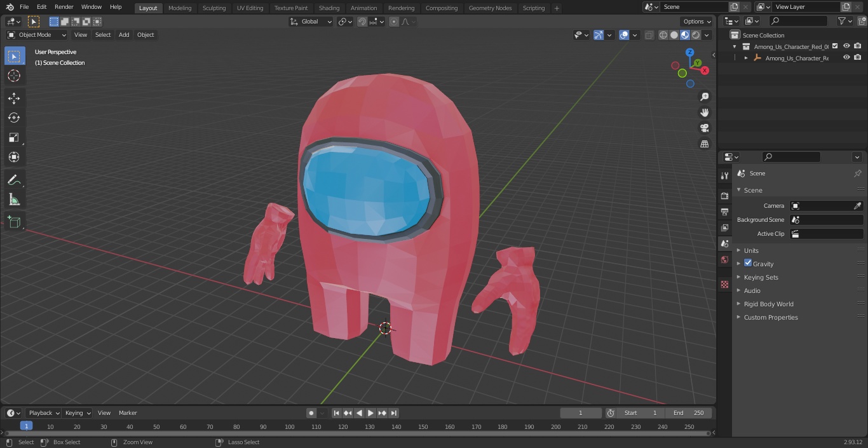Expand the Rigid Body World panel

point(768,304)
